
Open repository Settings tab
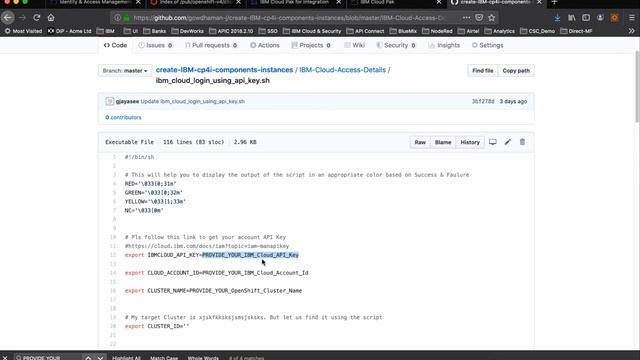[488, 45]
